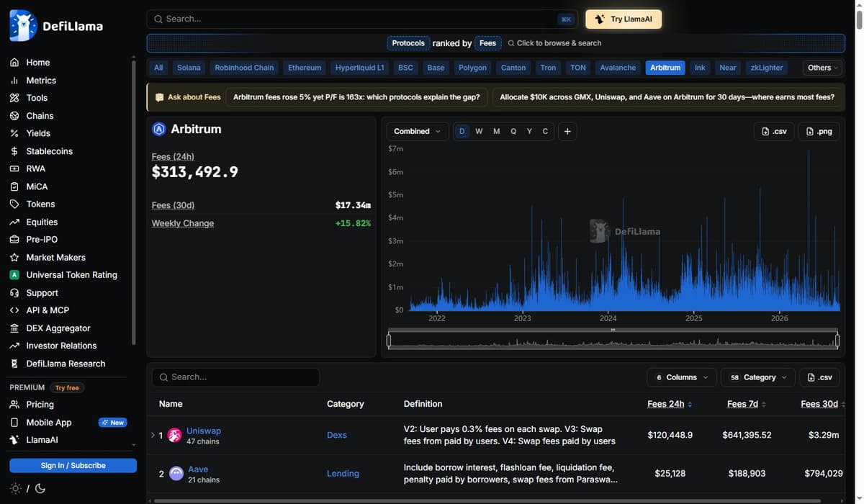This screenshot has height=504, width=864.
Task: Click the DefiLlama logo
Action: point(56,26)
